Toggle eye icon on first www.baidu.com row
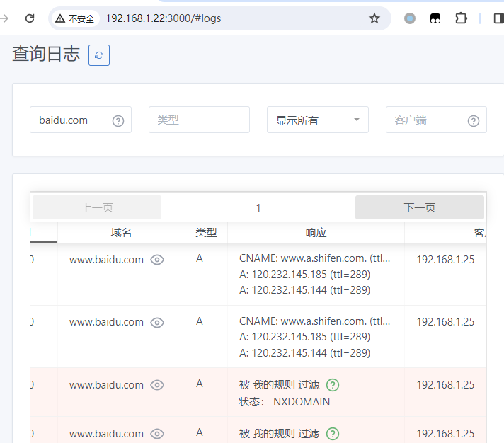504x443 pixels. (157, 260)
